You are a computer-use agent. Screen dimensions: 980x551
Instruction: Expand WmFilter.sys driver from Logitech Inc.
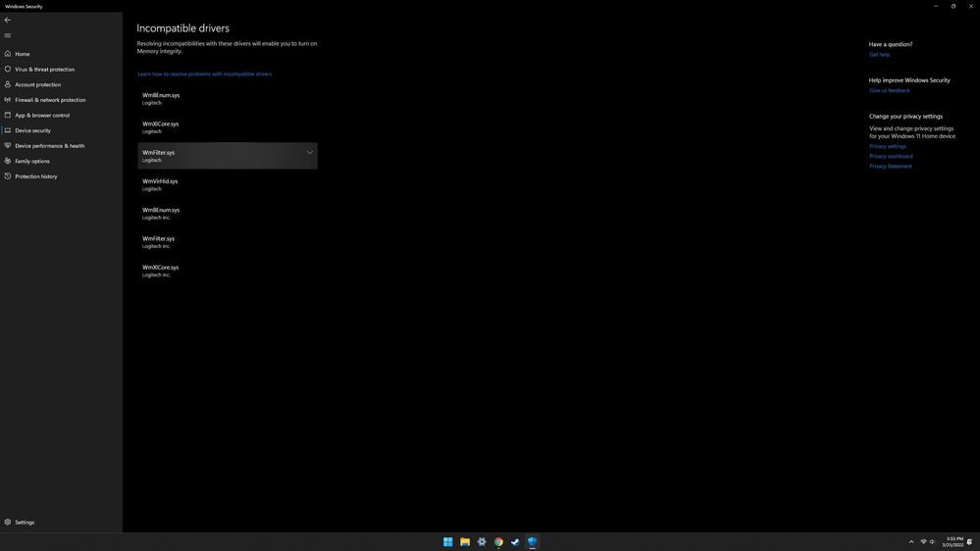coord(228,242)
